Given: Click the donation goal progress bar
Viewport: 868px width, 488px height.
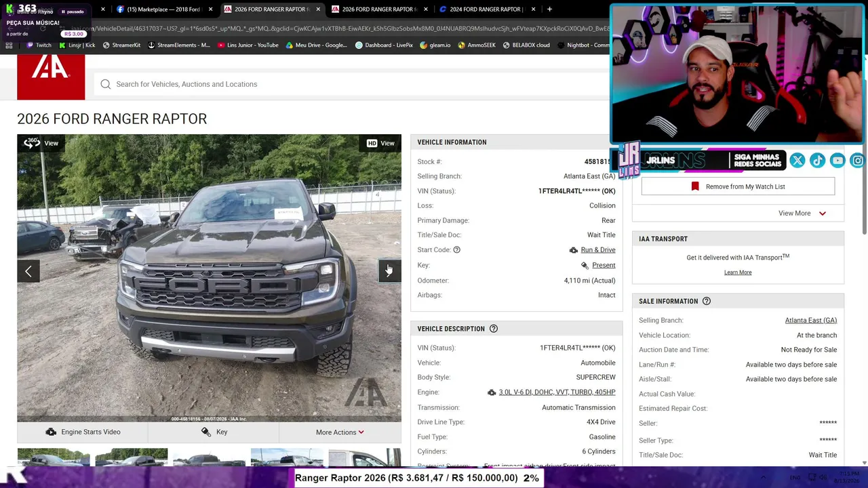Looking at the screenshot, I should tap(418, 478).
